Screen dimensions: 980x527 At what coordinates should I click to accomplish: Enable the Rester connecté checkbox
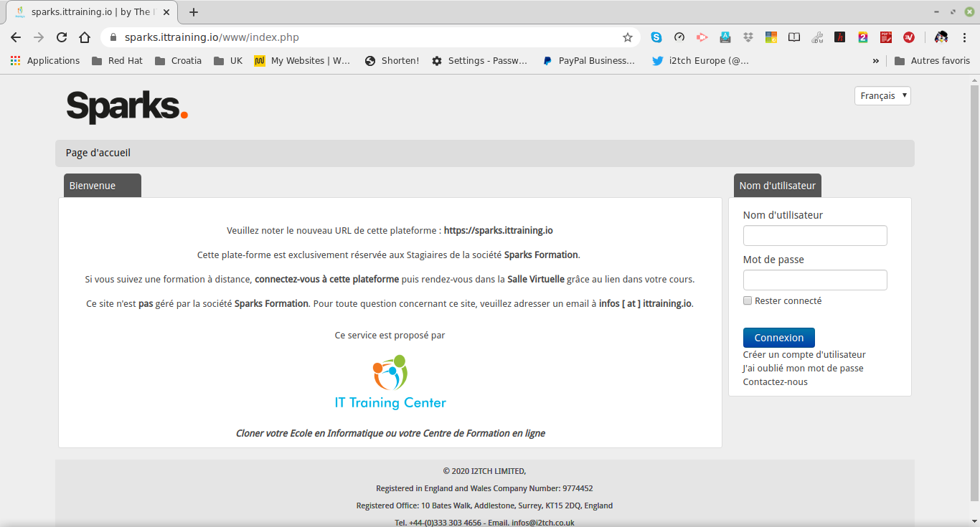pos(748,301)
